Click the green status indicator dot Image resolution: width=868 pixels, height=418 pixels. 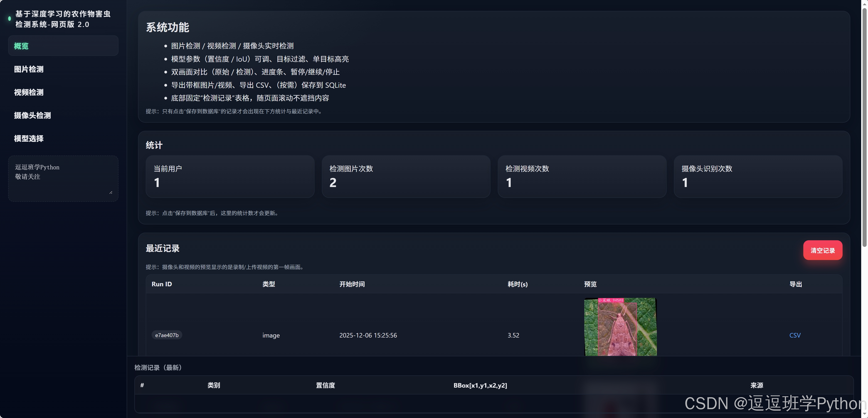point(9,19)
